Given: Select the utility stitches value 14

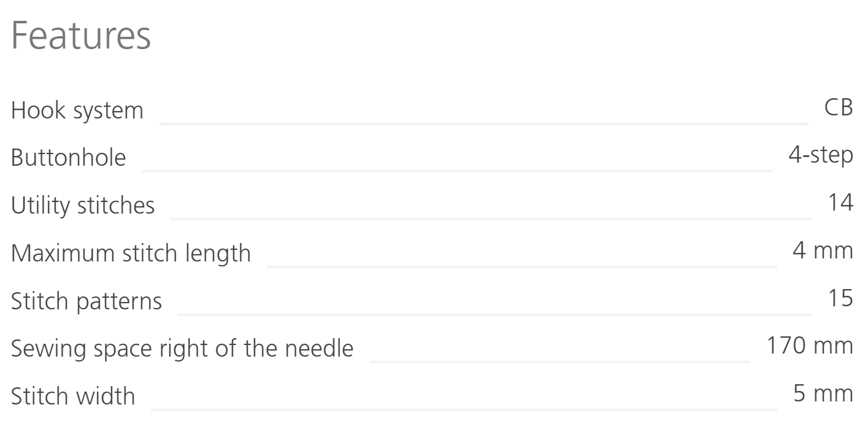Looking at the screenshot, I should (840, 203).
